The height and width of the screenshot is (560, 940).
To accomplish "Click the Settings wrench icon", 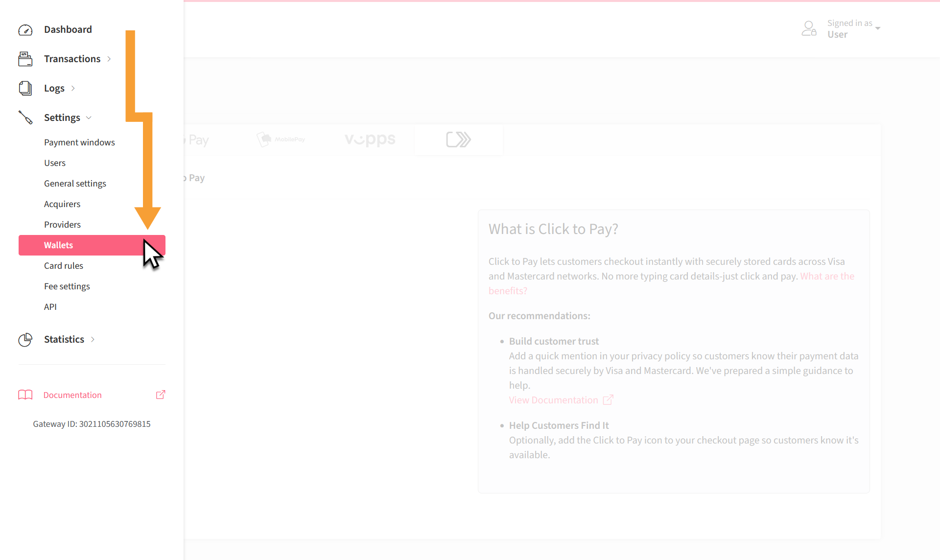I will click(25, 117).
